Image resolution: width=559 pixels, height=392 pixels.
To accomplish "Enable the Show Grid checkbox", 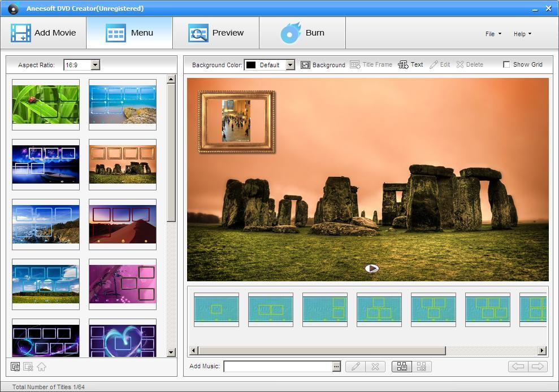I will click(x=506, y=64).
